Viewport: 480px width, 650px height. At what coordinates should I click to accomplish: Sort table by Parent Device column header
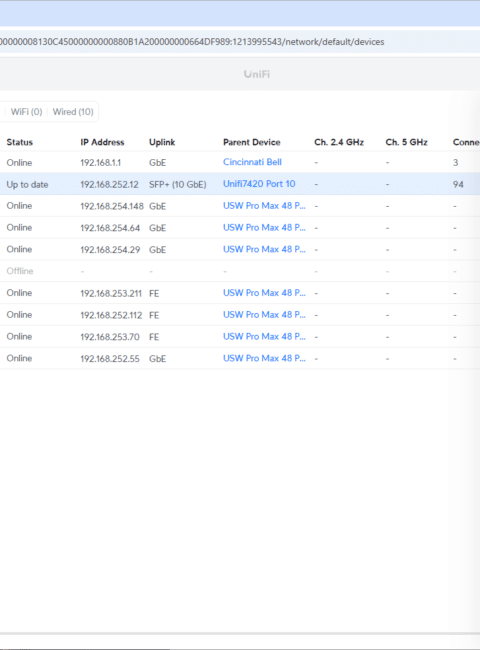pyautogui.click(x=252, y=142)
